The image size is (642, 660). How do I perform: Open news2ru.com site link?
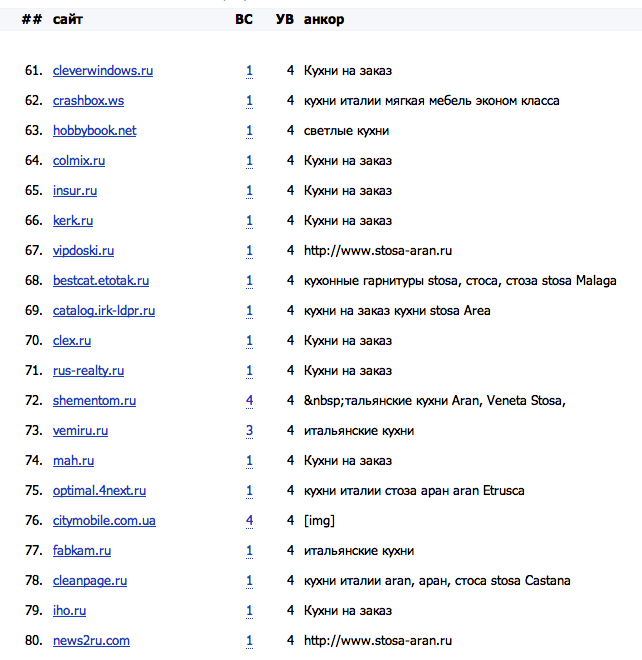(91, 641)
